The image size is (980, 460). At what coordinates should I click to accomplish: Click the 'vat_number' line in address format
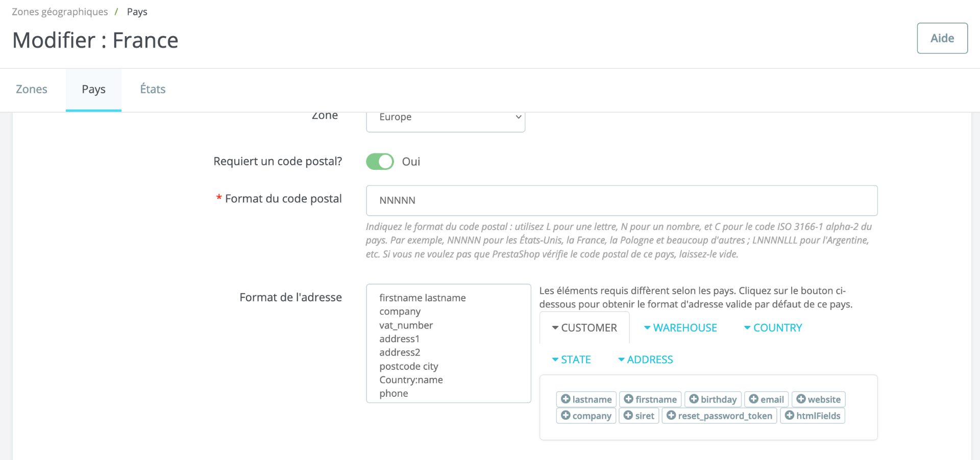[406, 325]
